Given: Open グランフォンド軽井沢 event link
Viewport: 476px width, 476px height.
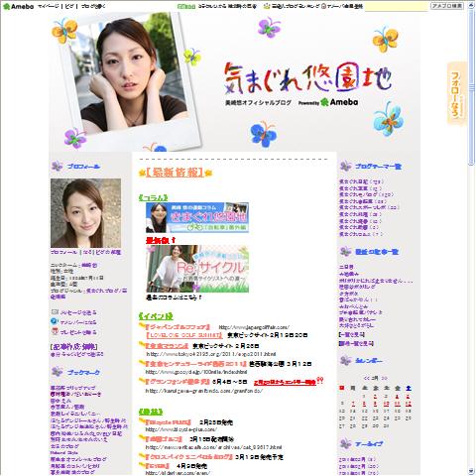Looking at the screenshot, I should pyautogui.click(x=178, y=382).
